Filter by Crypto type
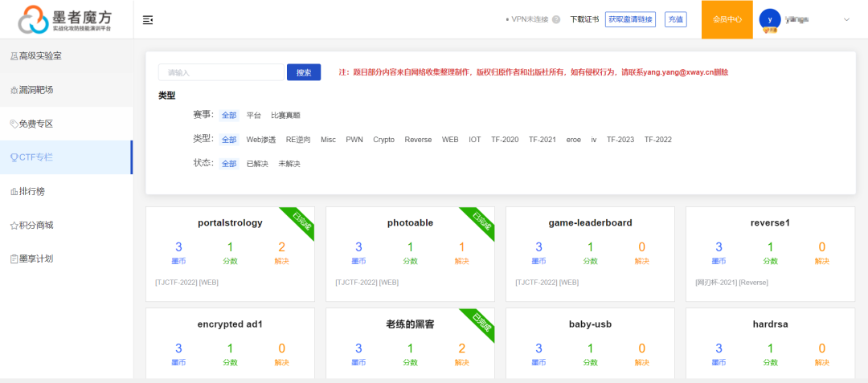Image resolution: width=868 pixels, height=383 pixels. click(383, 140)
